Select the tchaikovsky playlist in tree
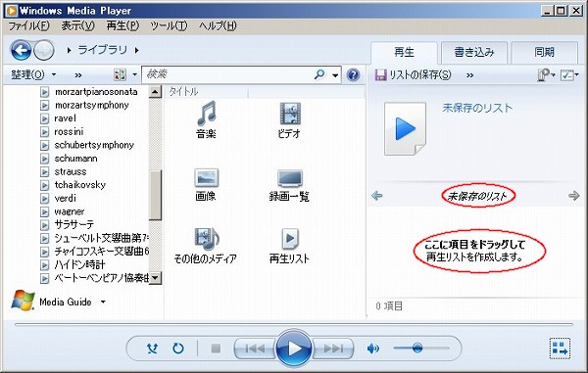The image size is (588, 373). coord(80,185)
